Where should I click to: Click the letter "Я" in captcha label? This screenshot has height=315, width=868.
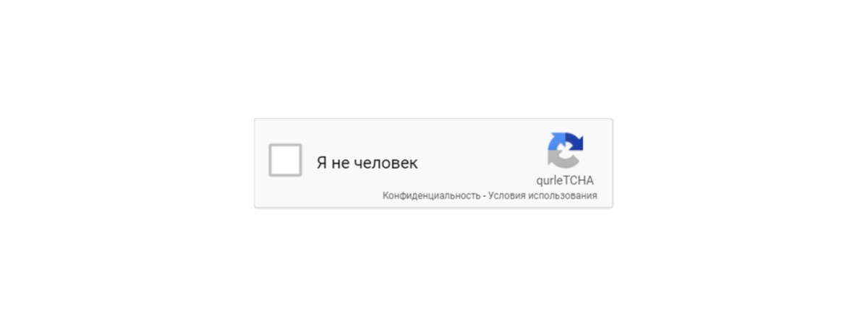pos(322,162)
